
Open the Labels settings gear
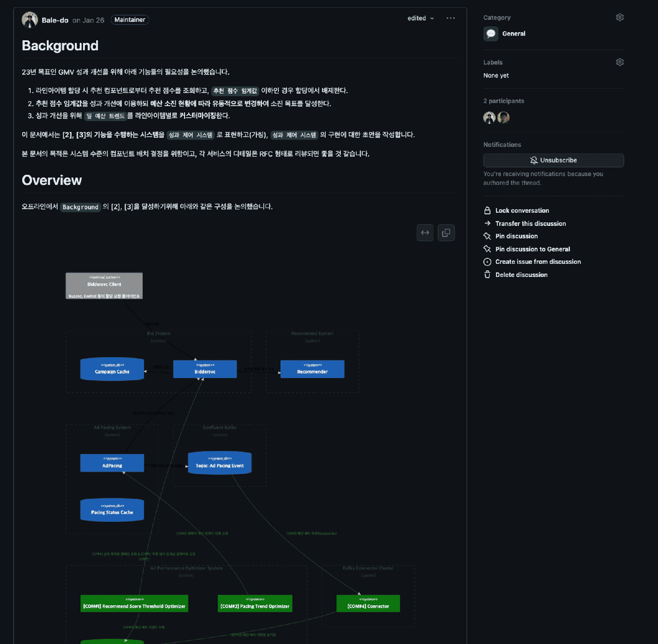coord(620,62)
